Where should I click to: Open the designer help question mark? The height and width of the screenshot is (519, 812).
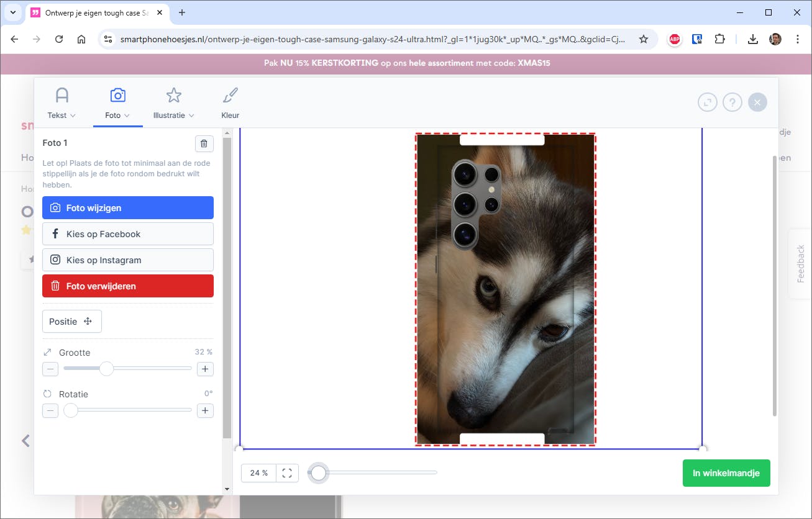732,102
